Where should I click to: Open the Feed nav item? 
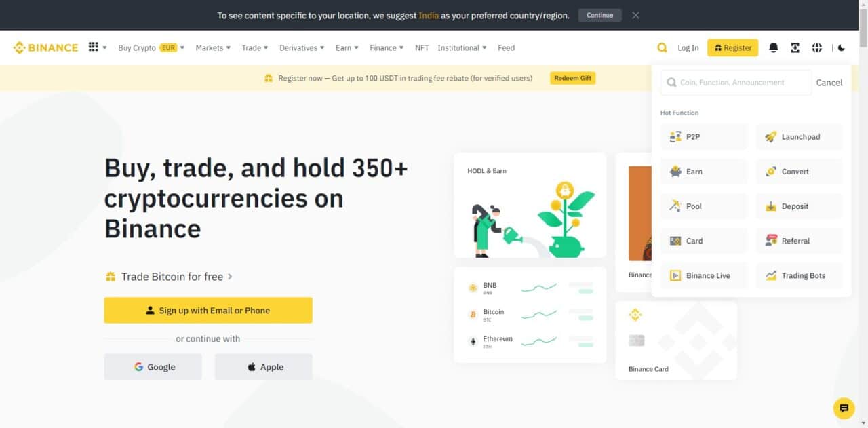(506, 47)
